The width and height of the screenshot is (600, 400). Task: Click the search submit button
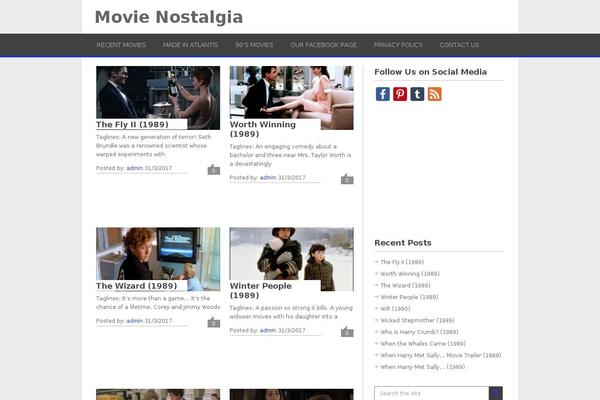pos(496,393)
